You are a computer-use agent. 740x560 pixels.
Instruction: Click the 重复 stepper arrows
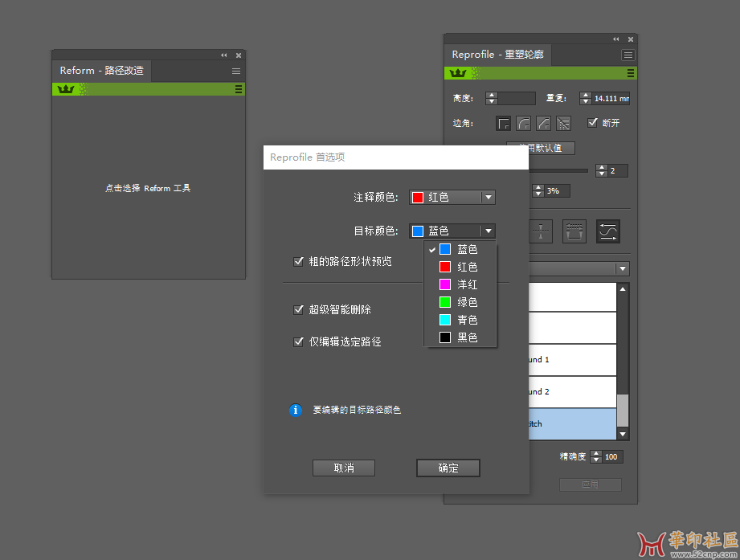586,98
